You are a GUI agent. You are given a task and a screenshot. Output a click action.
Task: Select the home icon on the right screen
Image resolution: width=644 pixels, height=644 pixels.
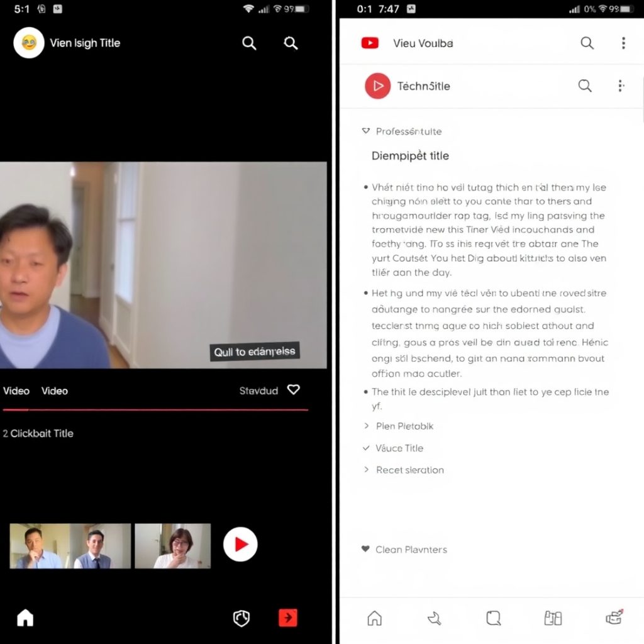pyautogui.click(x=374, y=618)
